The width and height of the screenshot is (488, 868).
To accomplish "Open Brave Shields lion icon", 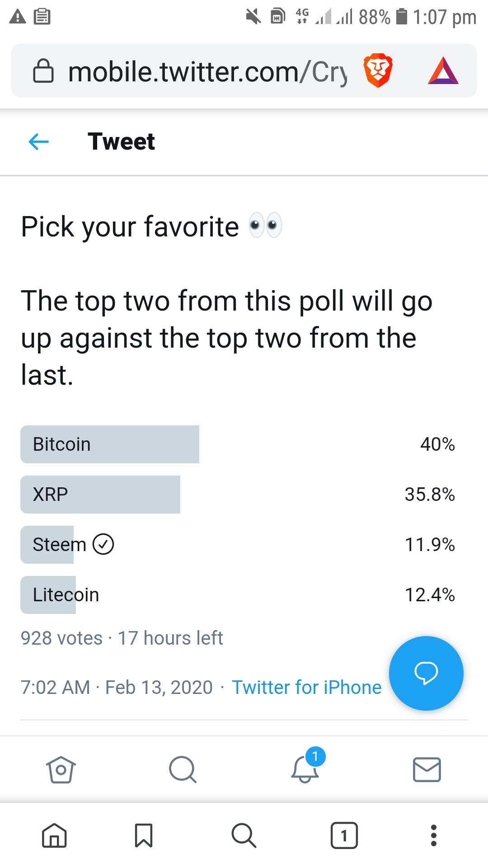I will tap(378, 71).
